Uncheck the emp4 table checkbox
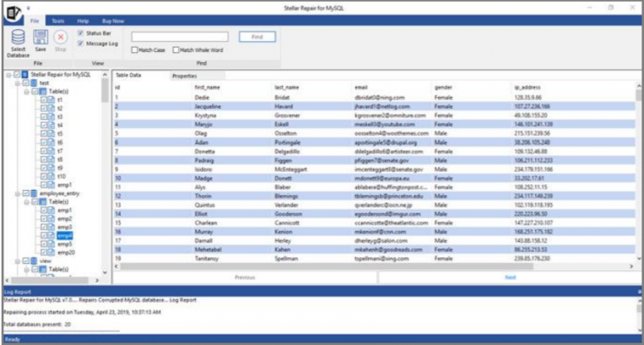644x345 pixels. click(x=44, y=235)
